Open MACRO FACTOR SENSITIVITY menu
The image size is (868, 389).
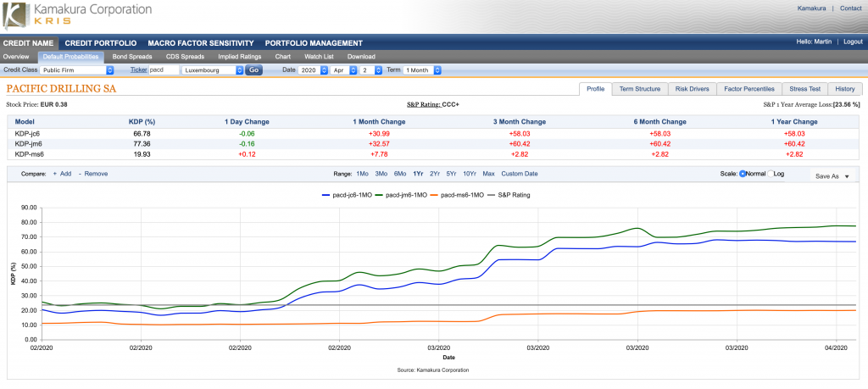[x=200, y=43]
